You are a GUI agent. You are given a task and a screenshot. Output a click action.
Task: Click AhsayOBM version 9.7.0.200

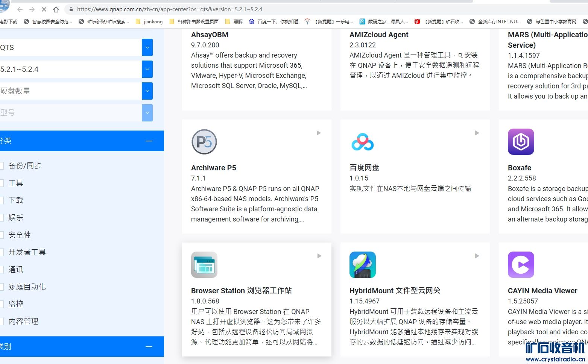pyautogui.click(x=205, y=45)
